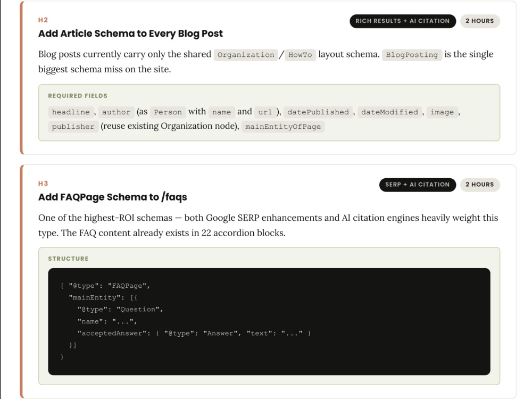Click the 'url' code tag
This screenshot has height=399, width=532.
coord(265,112)
